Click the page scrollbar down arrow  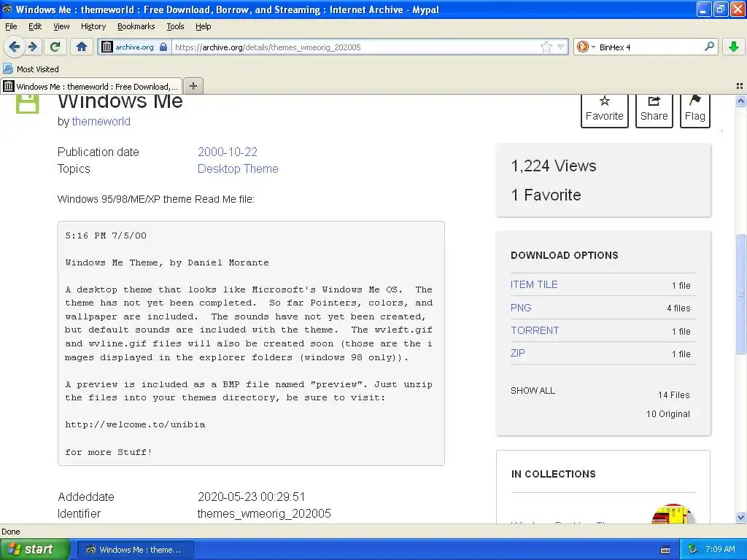tap(740, 518)
